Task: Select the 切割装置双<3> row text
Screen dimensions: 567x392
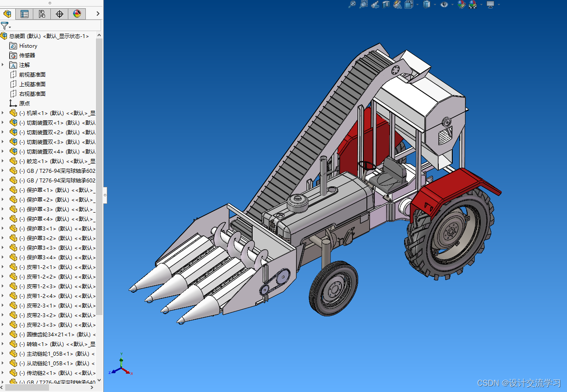Action: tap(57, 142)
